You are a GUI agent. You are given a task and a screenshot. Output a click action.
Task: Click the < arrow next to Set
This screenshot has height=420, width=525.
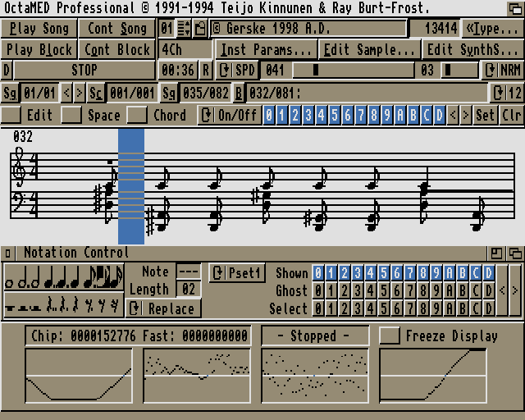click(453, 115)
